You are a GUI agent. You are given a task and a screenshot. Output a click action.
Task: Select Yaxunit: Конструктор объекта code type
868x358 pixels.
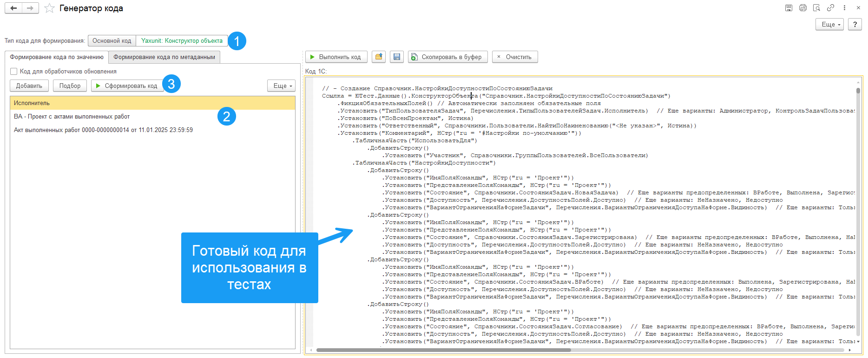click(182, 41)
